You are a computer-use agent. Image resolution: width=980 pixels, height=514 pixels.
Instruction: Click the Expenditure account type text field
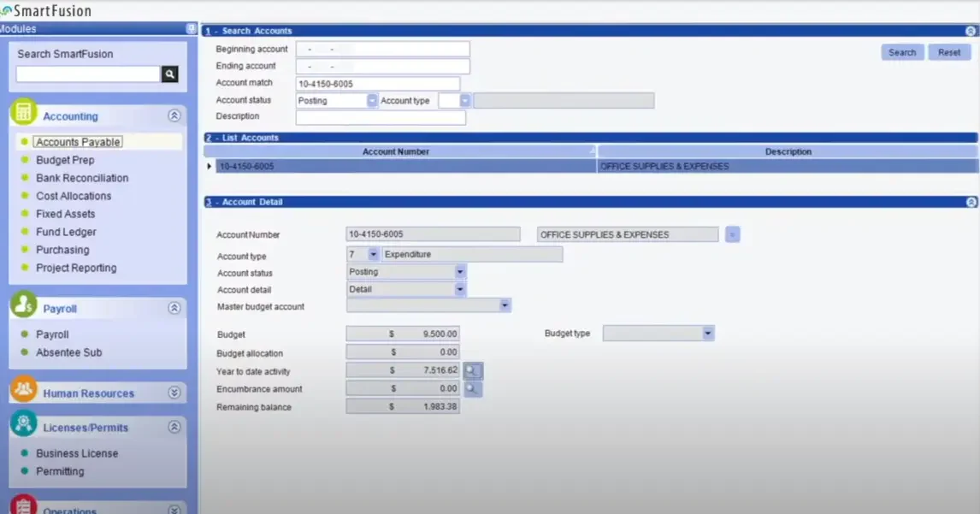click(472, 255)
